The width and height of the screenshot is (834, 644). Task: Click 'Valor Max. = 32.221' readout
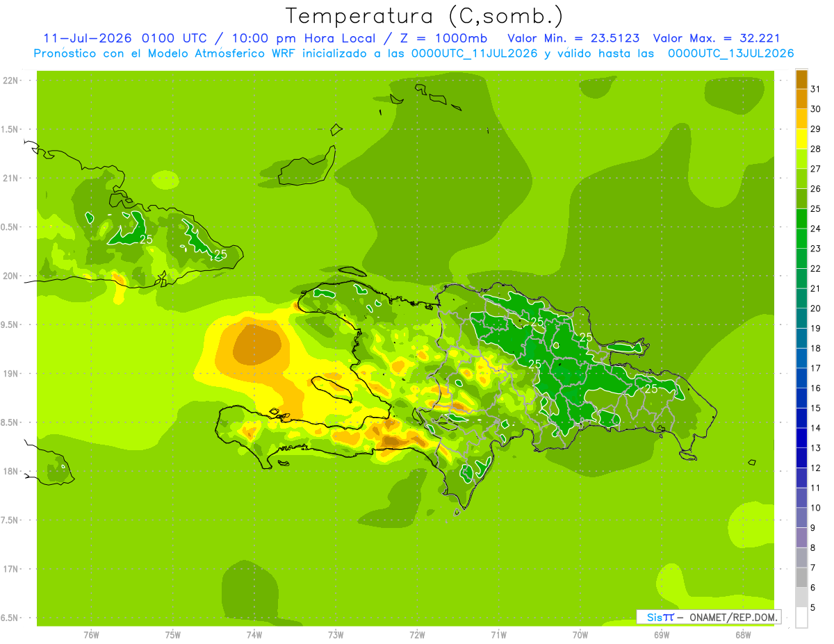(716, 38)
